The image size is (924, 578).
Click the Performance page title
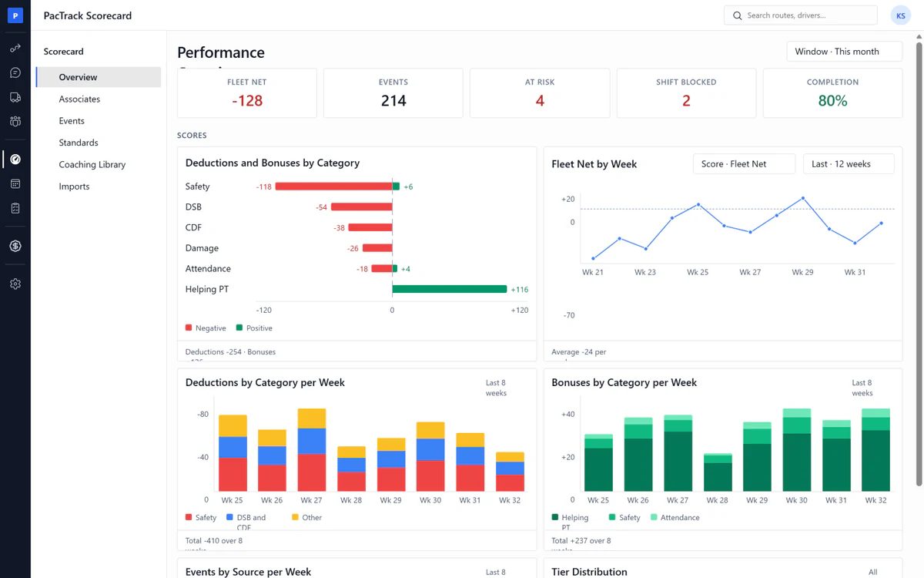click(x=221, y=52)
